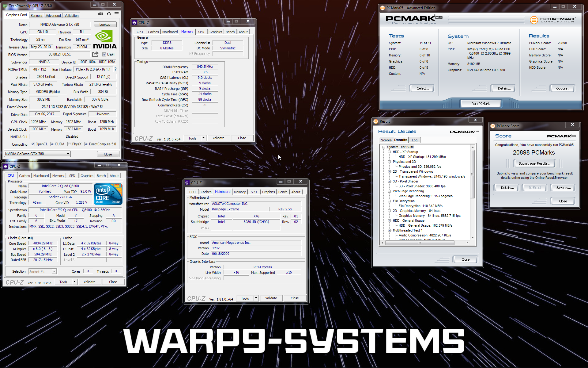Viewport: 588px width, 368px height.
Task: Click the title icon of CPU-Z CPU window
Action: coord(6,167)
